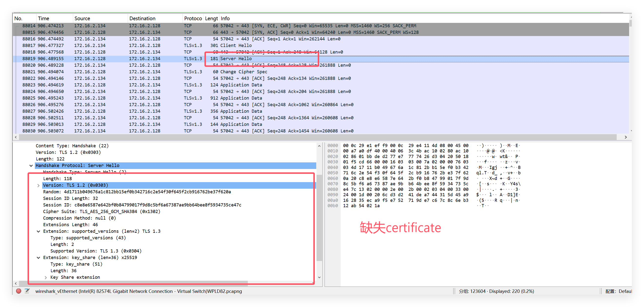Collapse the key_share extension node
The width and height of the screenshot is (644, 307).
click(38, 258)
